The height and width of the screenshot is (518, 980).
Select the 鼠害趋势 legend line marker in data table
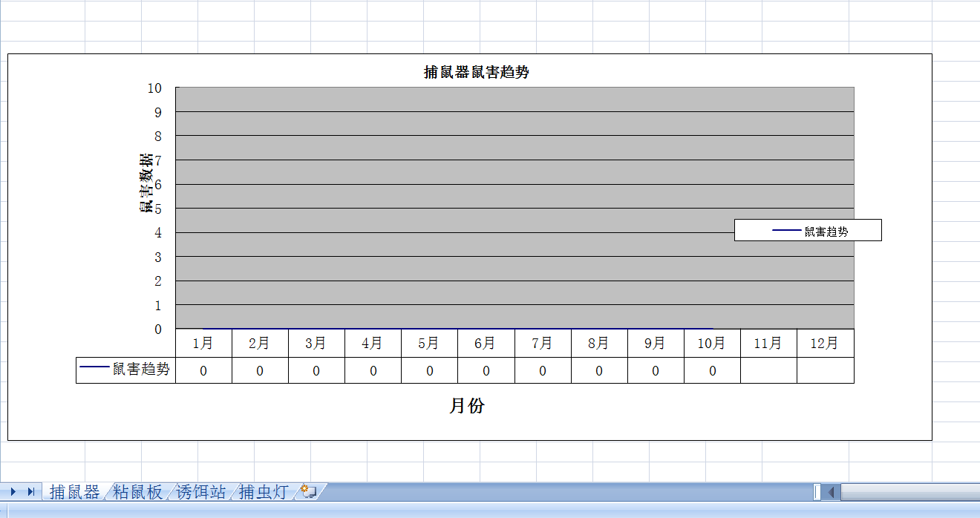[94, 367]
